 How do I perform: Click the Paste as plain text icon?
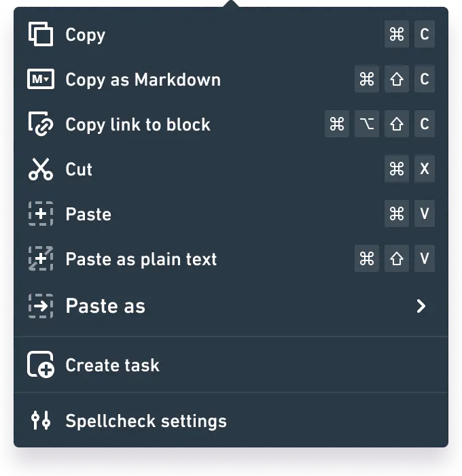(41, 259)
